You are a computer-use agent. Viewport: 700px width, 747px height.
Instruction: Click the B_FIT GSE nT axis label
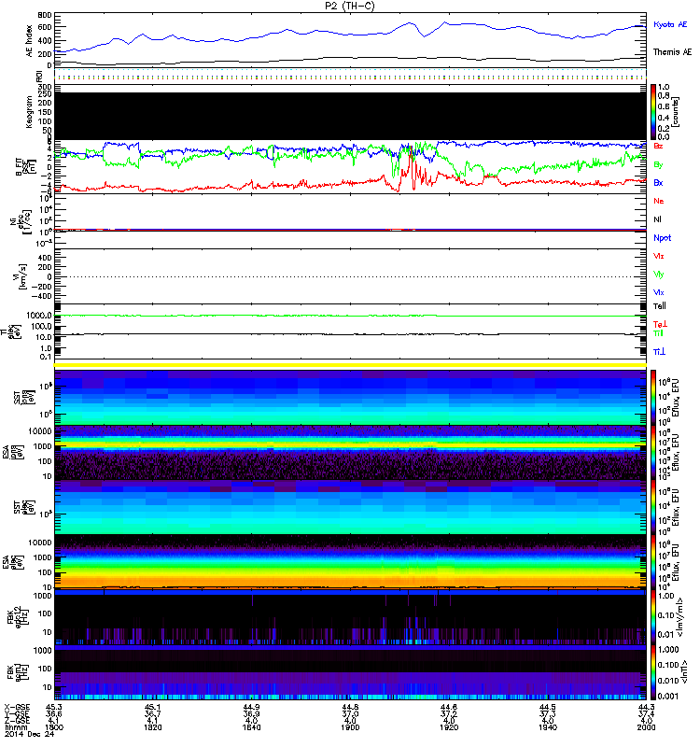[26, 166]
